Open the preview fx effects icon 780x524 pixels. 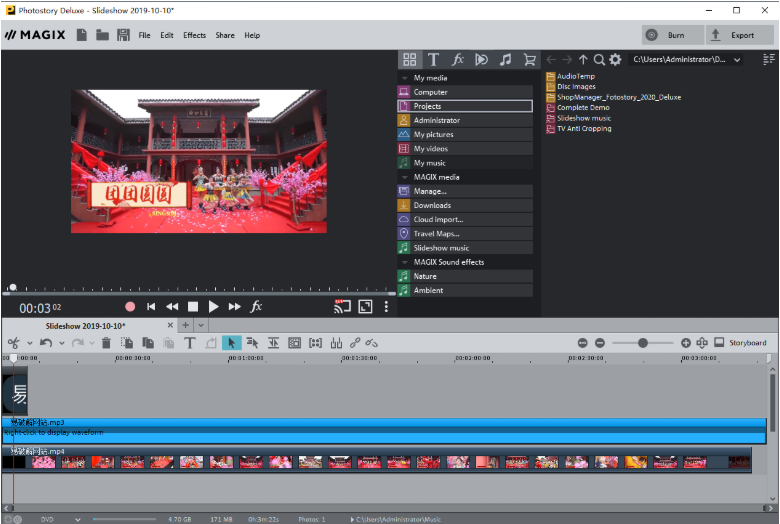click(x=256, y=307)
